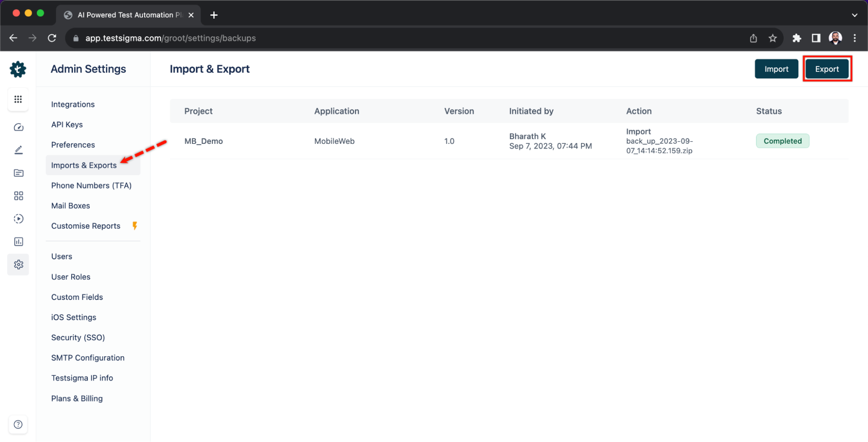
Task: Open User Roles settings
Action: coord(71,277)
